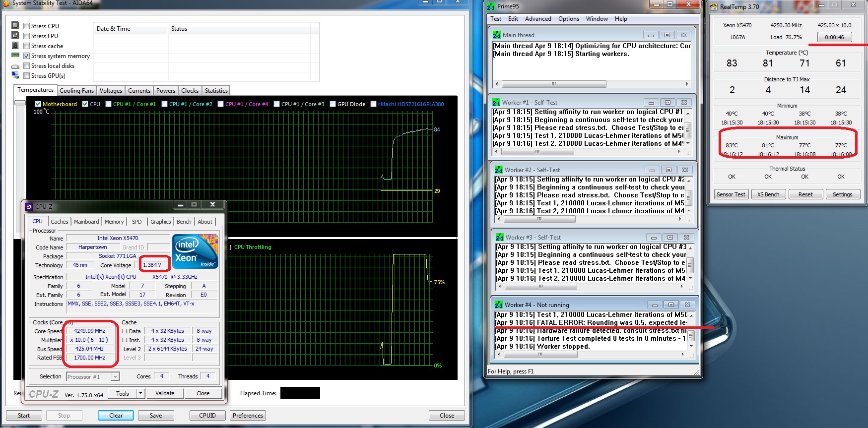Screen dimensions: 868x428
Task: Open the Tools dropdown arrow in CPU-Z
Action: (141, 393)
